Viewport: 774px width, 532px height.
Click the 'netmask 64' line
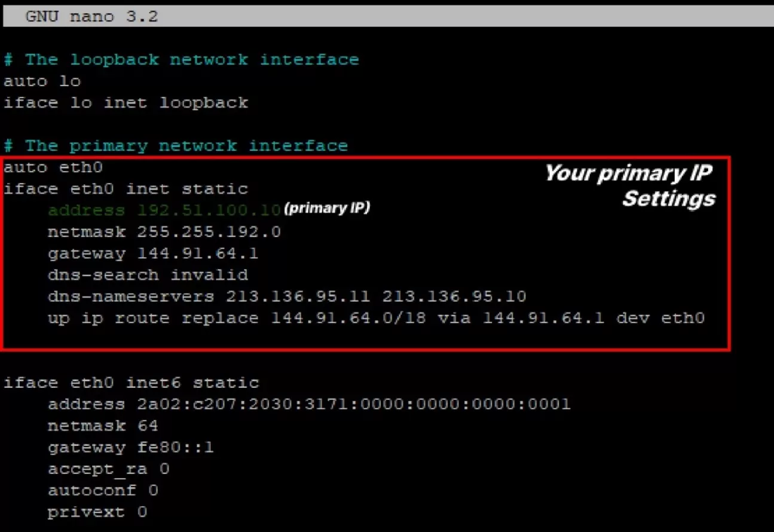click(103, 426)
